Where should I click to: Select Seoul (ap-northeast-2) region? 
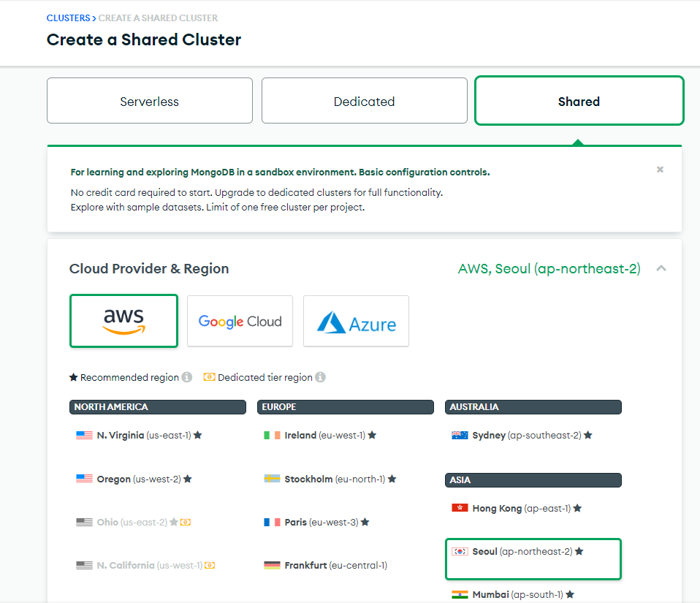(533, 559)
